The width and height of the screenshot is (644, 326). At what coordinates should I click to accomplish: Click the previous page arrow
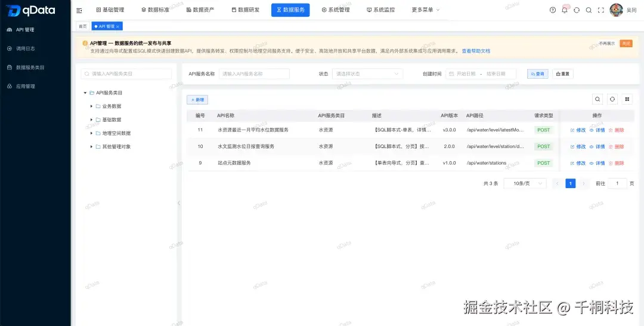pos(558,183)
